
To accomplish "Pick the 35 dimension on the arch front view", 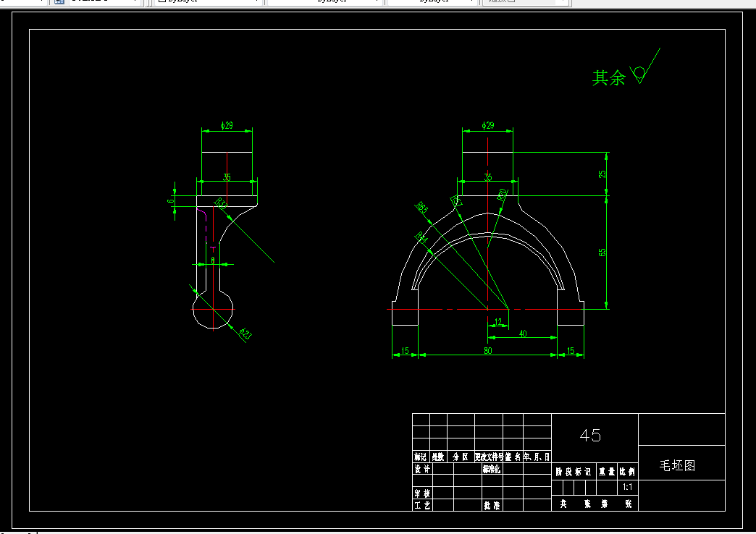I will point(487,177).
